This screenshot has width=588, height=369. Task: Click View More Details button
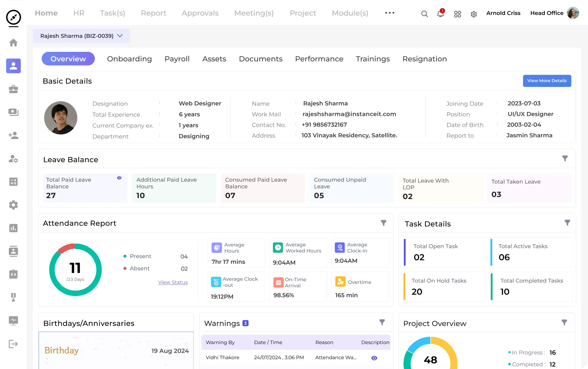tap(547, 81)
